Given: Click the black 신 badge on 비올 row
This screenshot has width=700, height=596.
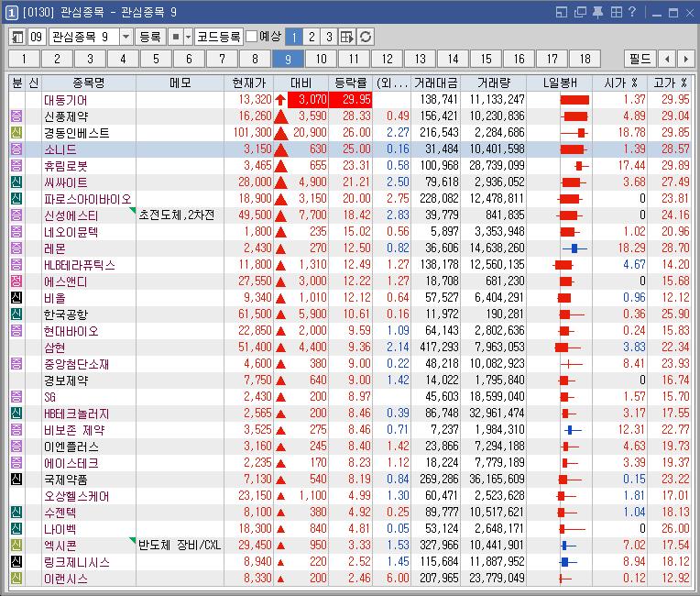Looking at the screenshot, I should [x=16, y=298].
